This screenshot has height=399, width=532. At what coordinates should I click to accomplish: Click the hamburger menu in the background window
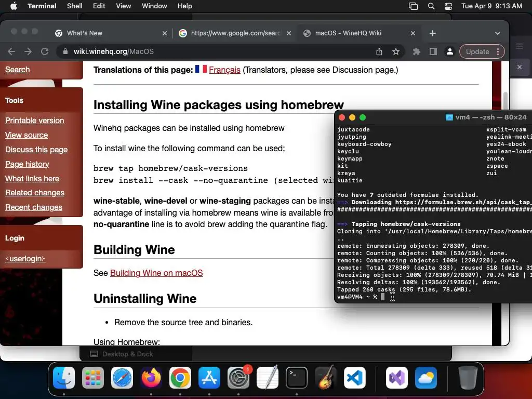tap(520, 46)
